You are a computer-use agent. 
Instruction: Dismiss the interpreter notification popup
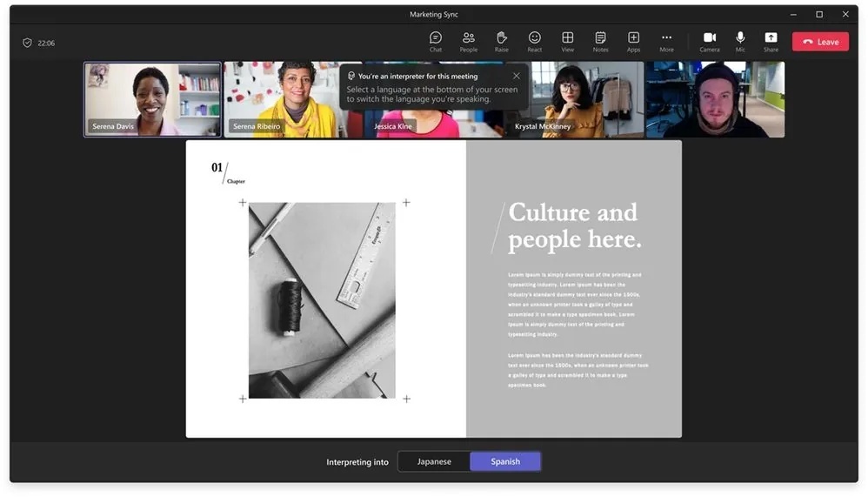click(x=517, y=76)
